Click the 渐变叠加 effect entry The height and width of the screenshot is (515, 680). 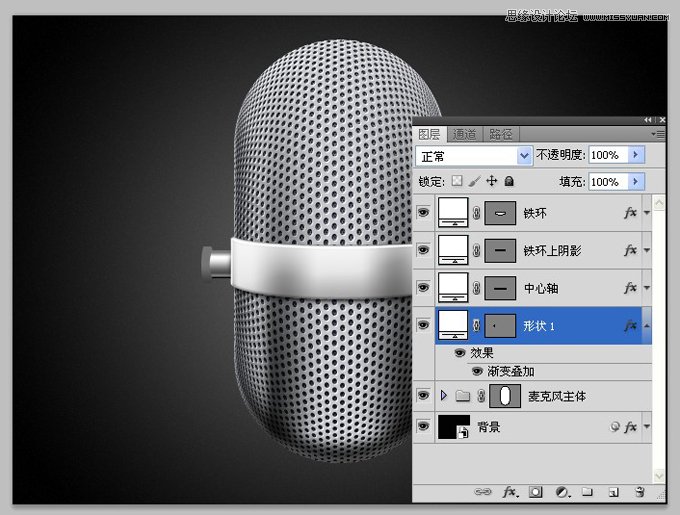pos(510,372)
